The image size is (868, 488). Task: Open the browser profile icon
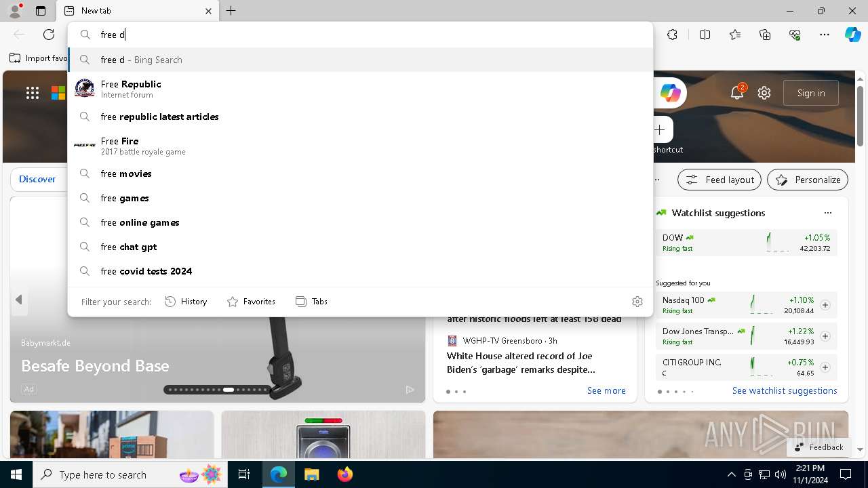(14, 11)
